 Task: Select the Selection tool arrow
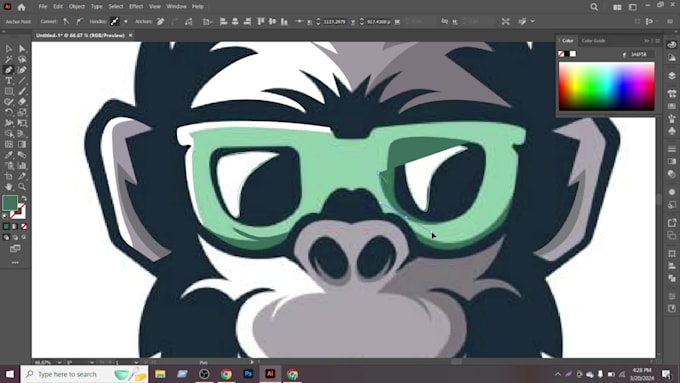[x=9, y=49]
